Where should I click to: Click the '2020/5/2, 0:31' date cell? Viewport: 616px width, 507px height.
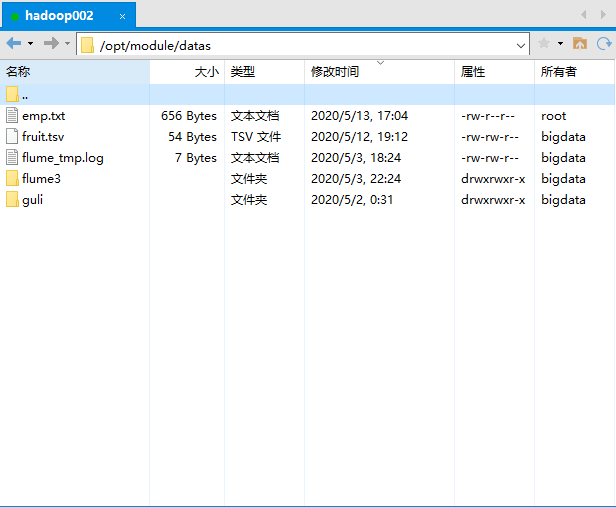tap(352, 200)
